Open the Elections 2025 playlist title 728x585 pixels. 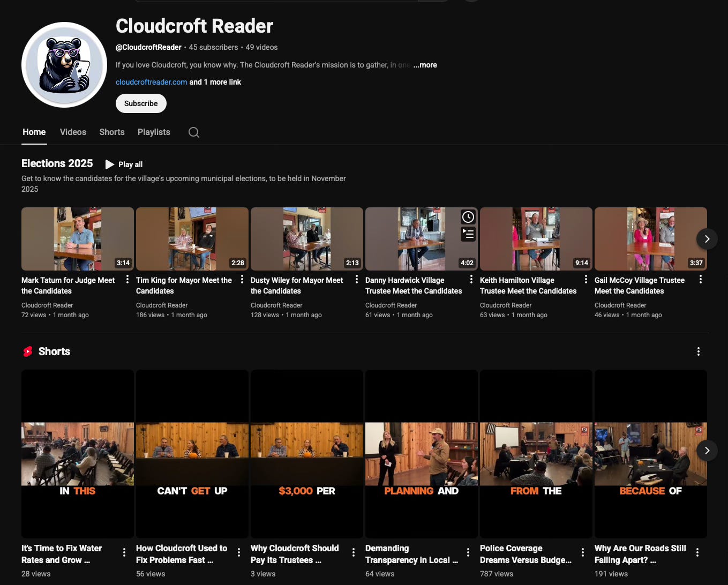pos(57,163)
